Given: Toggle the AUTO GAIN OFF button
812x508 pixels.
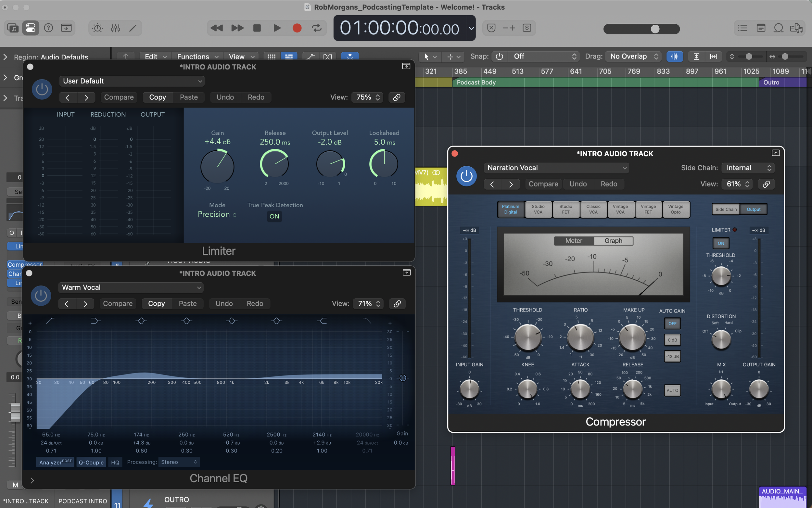Looking at the screenshot, I should [672, 324].
